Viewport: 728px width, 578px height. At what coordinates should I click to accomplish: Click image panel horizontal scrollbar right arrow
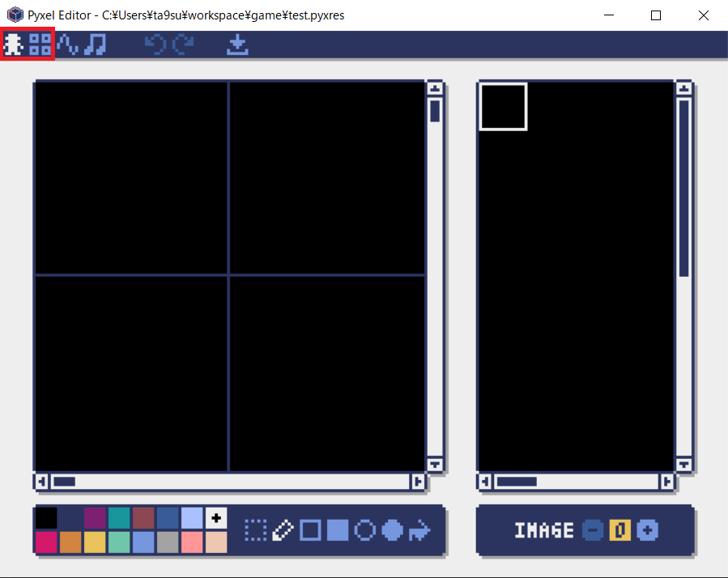pos(666,482)
